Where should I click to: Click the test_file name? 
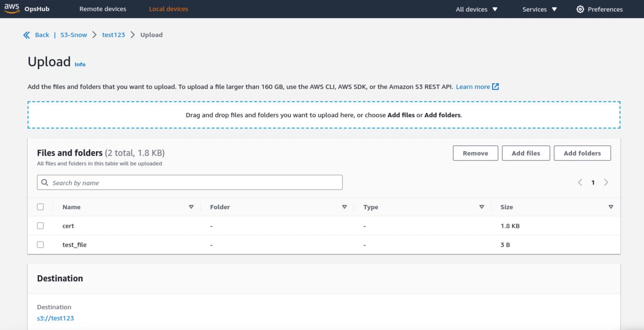[75, 245]
